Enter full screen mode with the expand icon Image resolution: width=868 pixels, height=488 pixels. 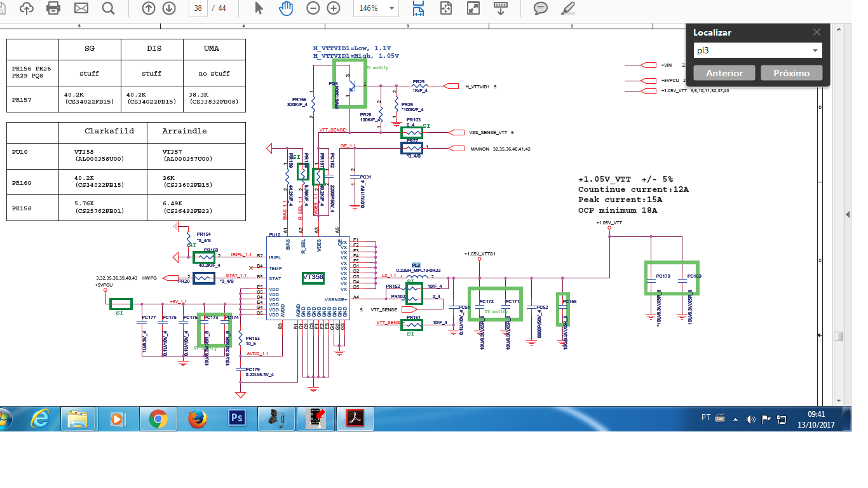(473, 8)
